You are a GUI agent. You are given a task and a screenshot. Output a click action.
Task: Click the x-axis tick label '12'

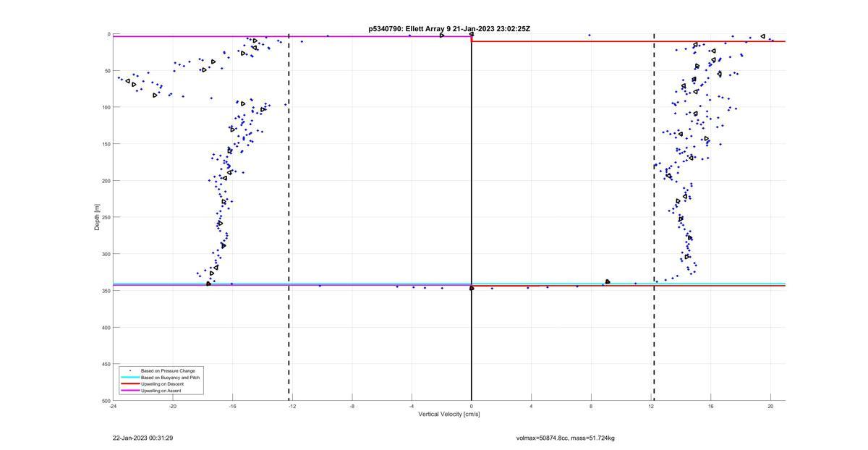(651, 406)
